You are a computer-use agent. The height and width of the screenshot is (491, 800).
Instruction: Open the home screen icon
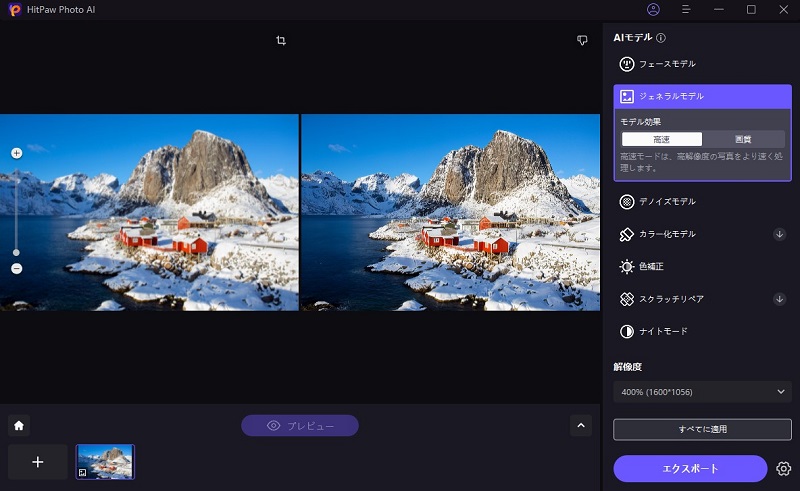[19, 425]
